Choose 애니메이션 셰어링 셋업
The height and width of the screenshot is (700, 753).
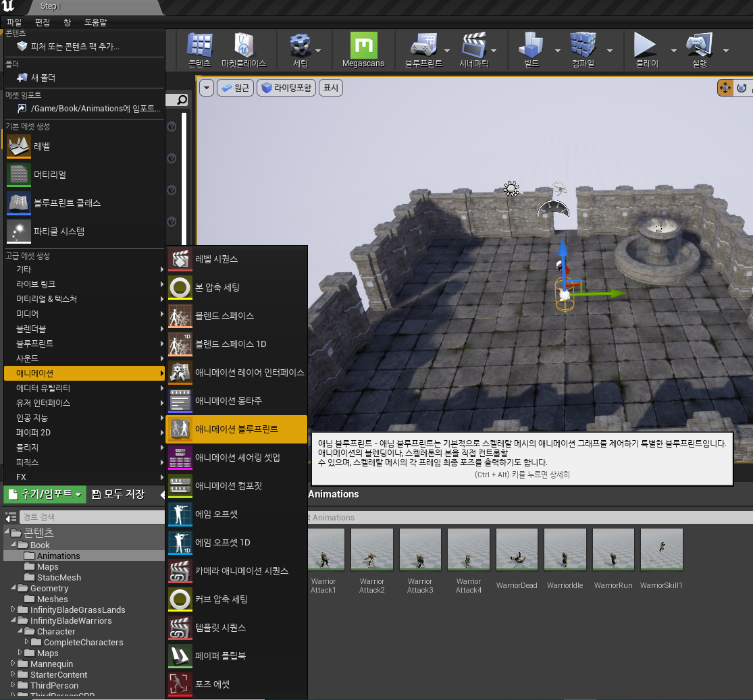point(237,458)
